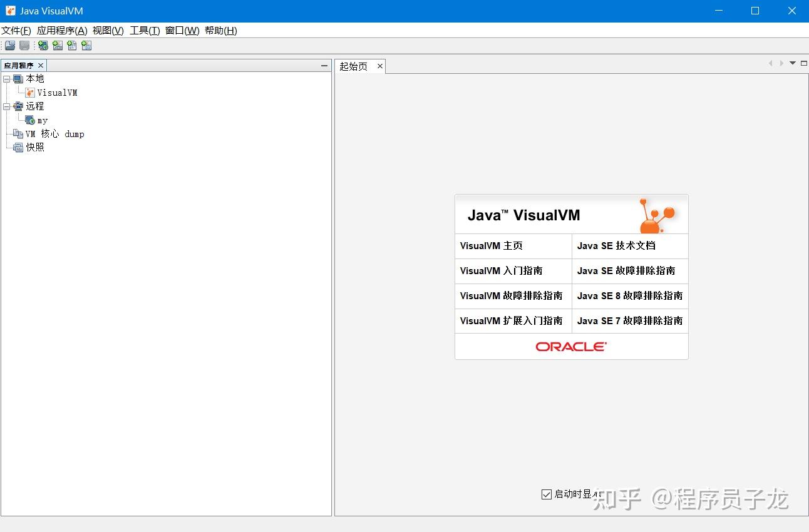Open the 工具 menu
Screen dimensions: 809x532
(144, 30)
